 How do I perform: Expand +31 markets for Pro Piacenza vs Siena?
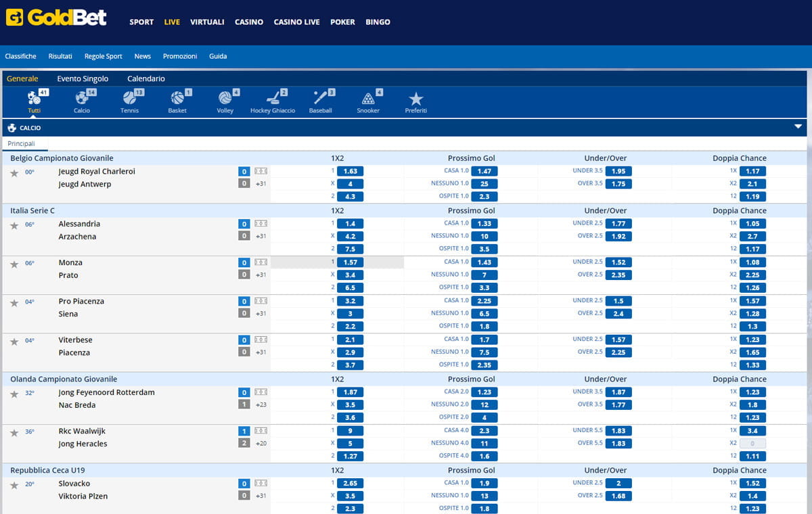tap(261, 313)
